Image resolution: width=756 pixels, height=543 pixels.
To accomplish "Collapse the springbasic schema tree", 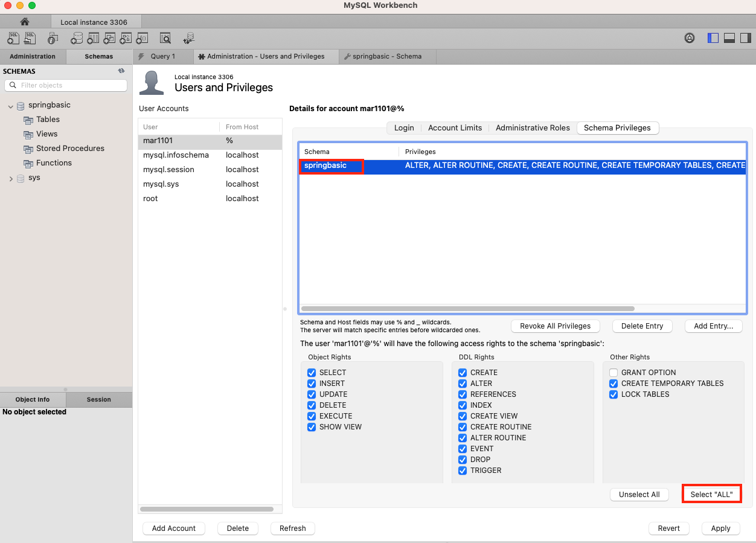I will pyautogui.click(x=10, y=106).
